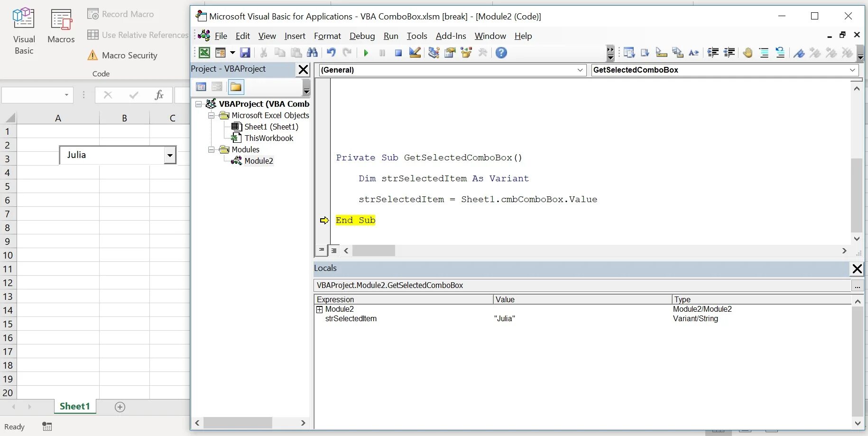Viewport: 868px width, 436px height.
Task: Click the Locals call stack ellipsis button
Action: point(857,286)
